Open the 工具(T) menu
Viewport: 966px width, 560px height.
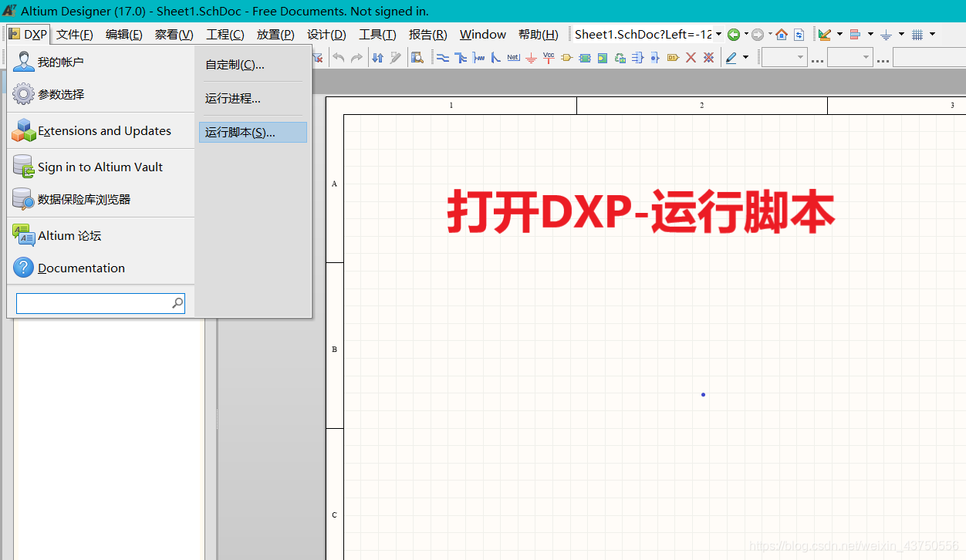tap(377, 34)
